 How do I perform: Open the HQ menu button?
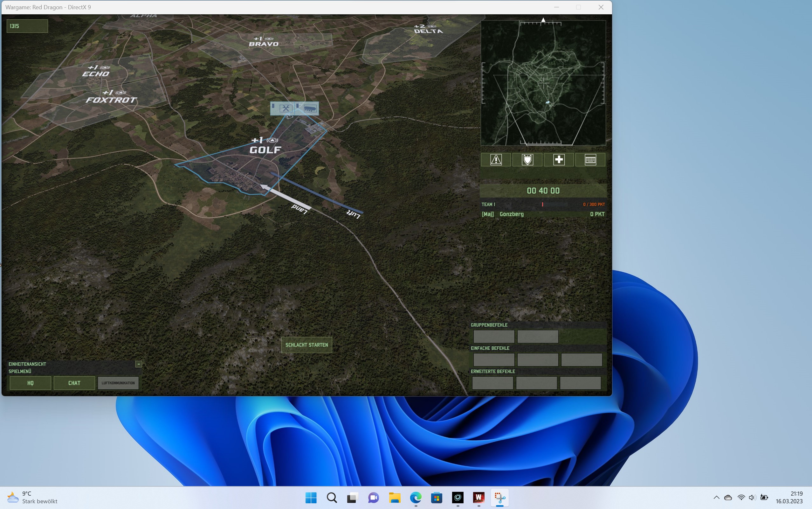(x=30, y=383)
